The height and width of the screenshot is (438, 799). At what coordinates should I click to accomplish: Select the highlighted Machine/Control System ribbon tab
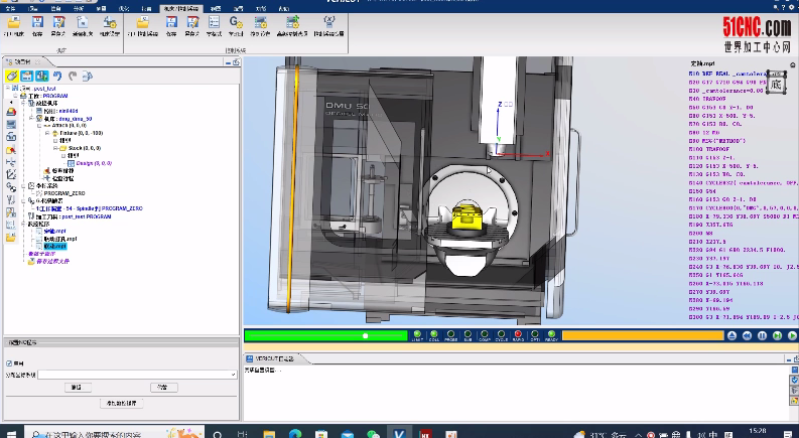pos(180,7)
